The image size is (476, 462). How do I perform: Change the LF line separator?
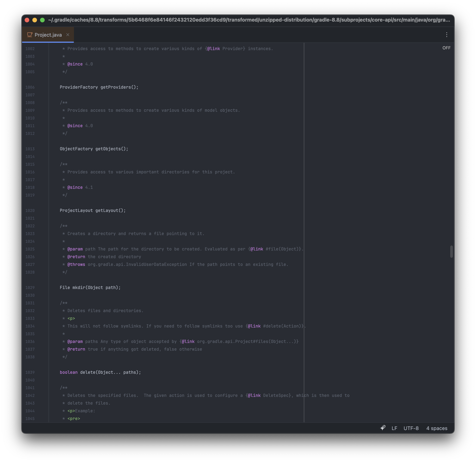pyautogui.click(x=394, y=428)
